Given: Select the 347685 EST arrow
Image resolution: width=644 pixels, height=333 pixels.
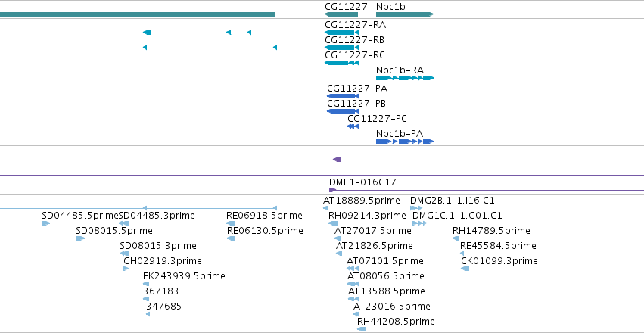Looking at the screenshot, I should 148,314.
